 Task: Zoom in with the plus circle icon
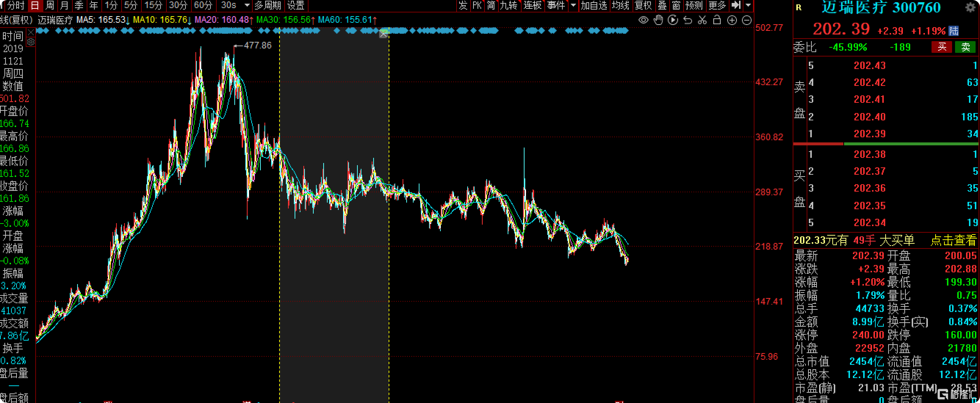tap(732, 20)
